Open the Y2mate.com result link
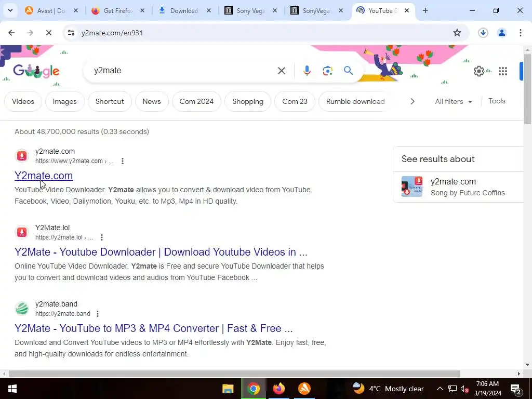Image resolution: width=532 pixels, height=399 pixels. [44, 176]
